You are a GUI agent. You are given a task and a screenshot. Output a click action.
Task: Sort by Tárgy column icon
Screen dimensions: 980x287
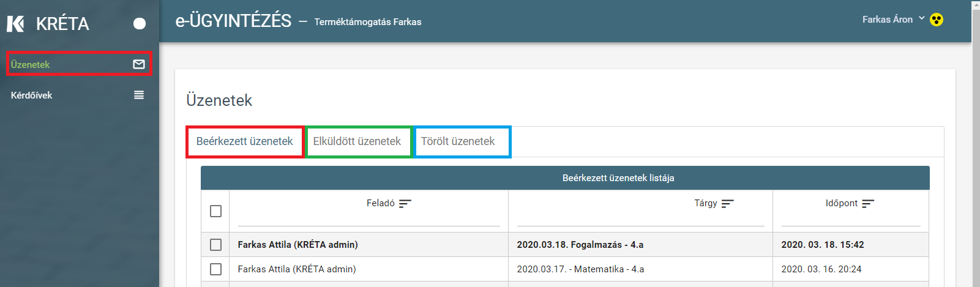pyautogui.click(x=727, y=203)
